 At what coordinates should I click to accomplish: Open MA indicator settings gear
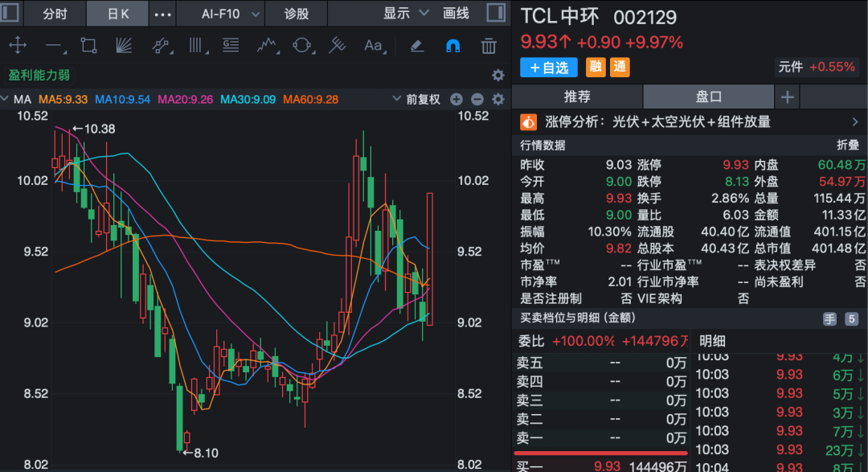tap(498, 99)
